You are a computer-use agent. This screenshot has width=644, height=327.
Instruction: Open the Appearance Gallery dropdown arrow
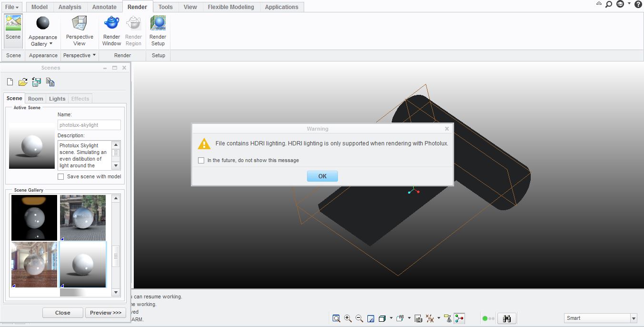coord(50,44)
